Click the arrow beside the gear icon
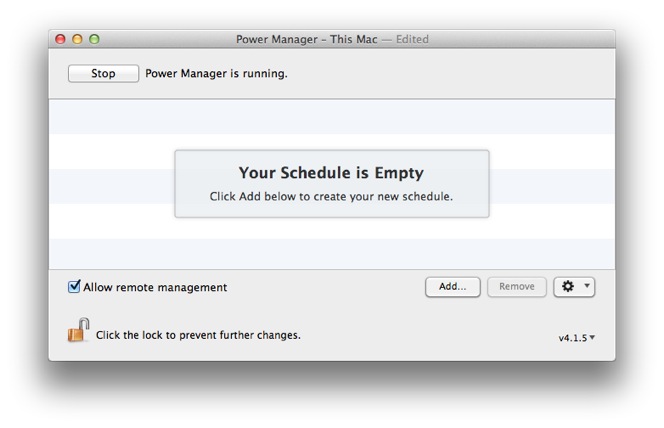 (587, 287)
